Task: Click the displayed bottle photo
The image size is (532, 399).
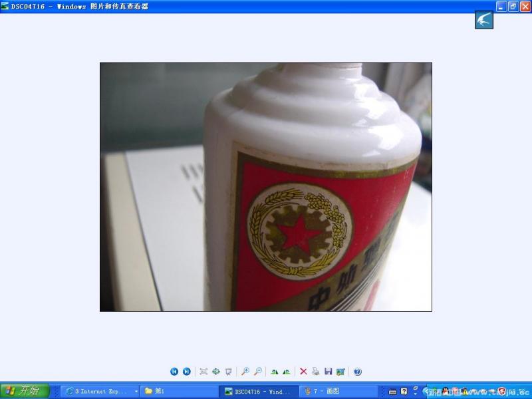Action: point(265,187)
